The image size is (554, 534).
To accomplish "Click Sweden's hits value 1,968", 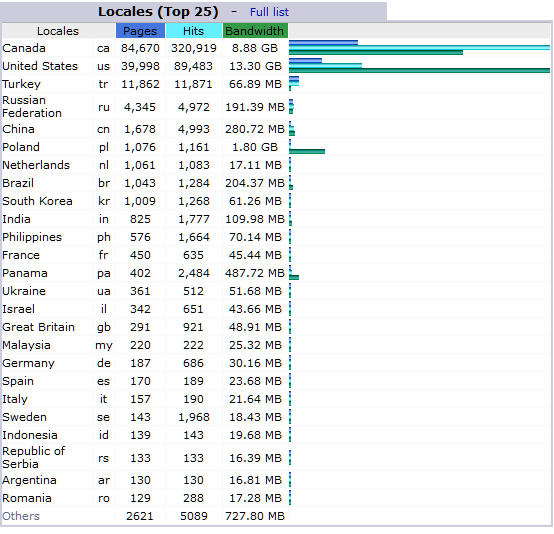I will tap(194, 417).
